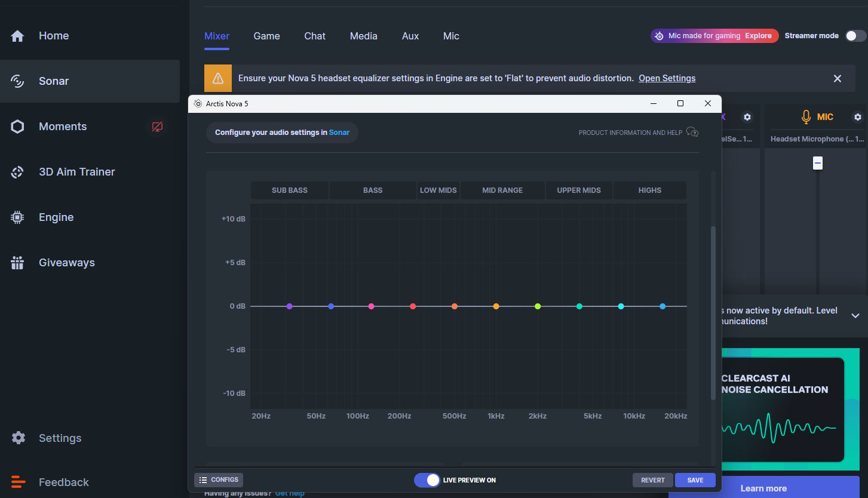
Task: Click the Get help link
Action: [290, 493]
